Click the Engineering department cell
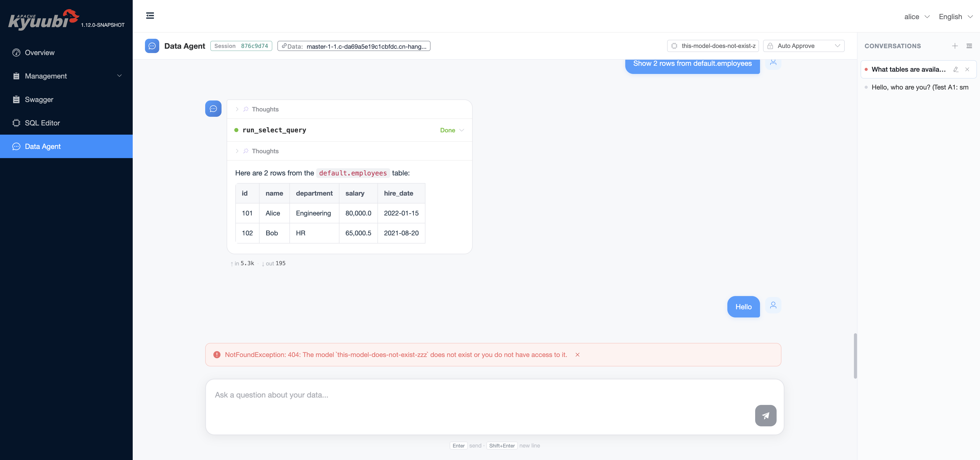The image size is (980, 460). pyautogui.click(x=314, y=213)
